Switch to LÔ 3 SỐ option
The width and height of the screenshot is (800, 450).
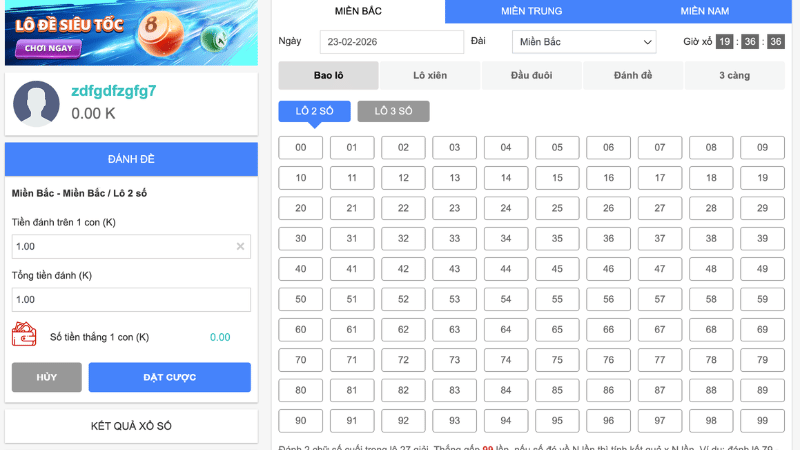pos(393,111)
